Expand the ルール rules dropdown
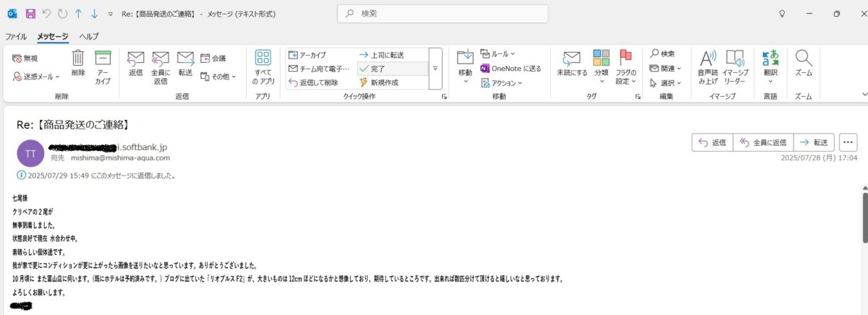This screenshot has width=868, height=315. coord(498,54)
